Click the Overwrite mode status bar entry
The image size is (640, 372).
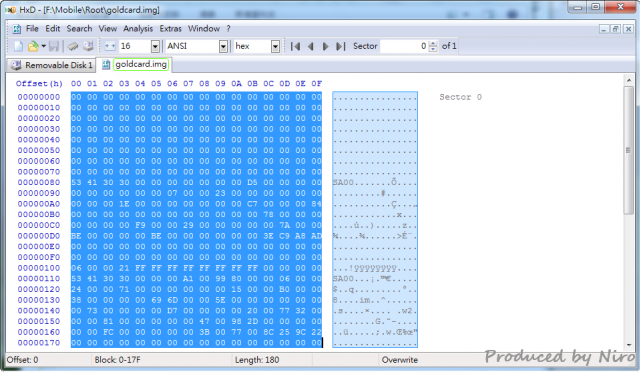400,360
